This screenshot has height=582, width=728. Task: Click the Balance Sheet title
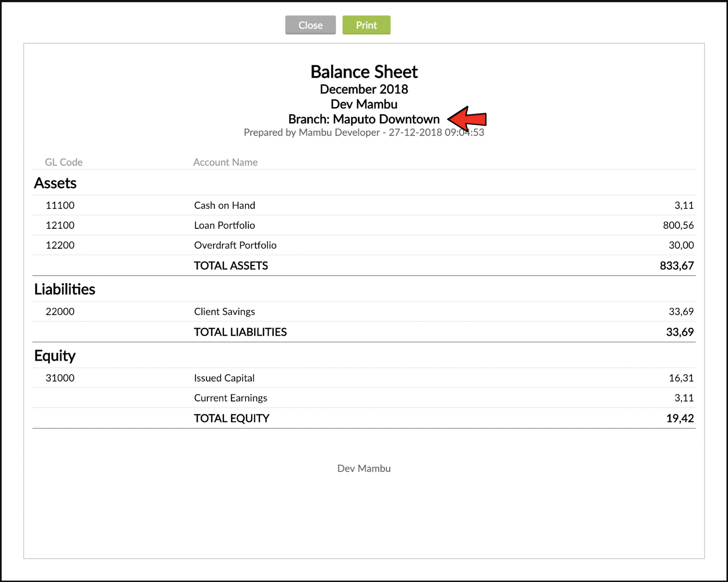(x=364, y=72)
